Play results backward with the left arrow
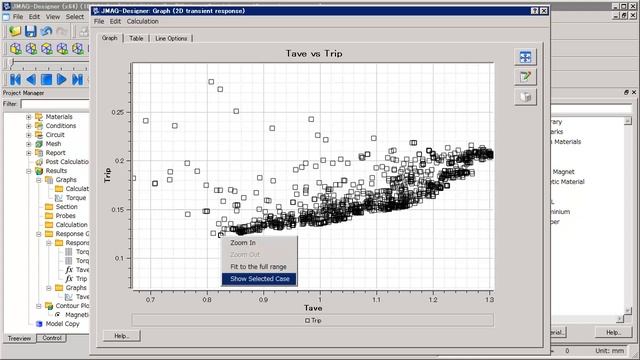 click(31, 79)
